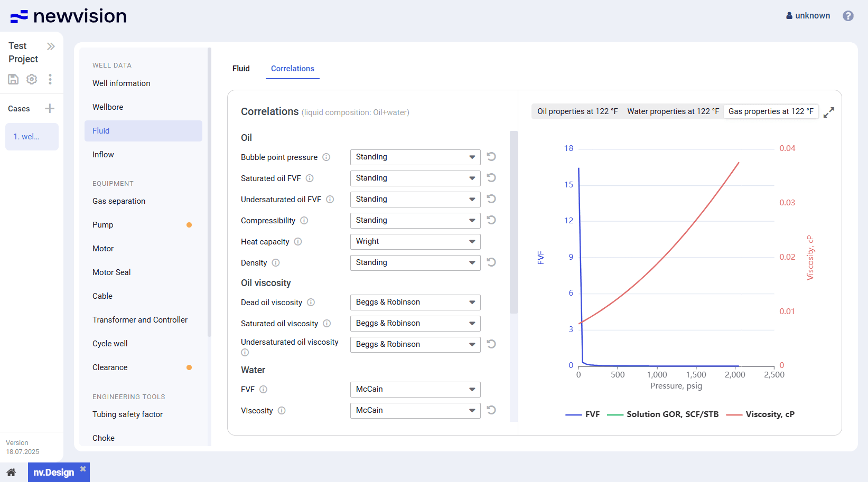Click the correlations list scrollbar

[x=513, y=222]
